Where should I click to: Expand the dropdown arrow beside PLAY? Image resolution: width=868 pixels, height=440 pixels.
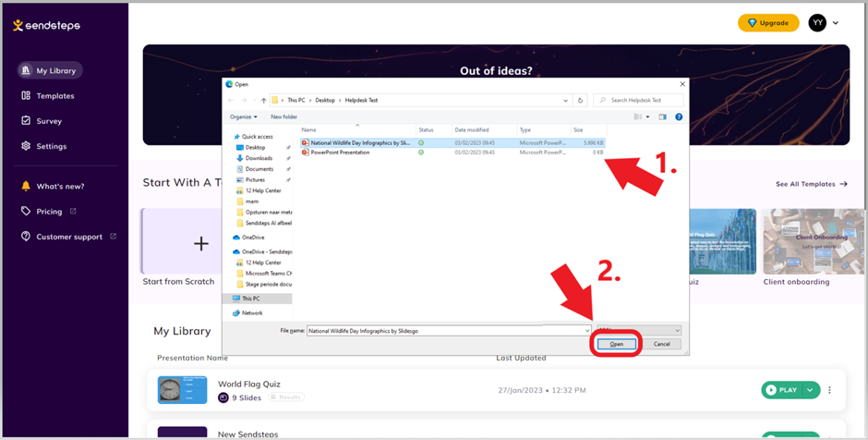(811, 390)
